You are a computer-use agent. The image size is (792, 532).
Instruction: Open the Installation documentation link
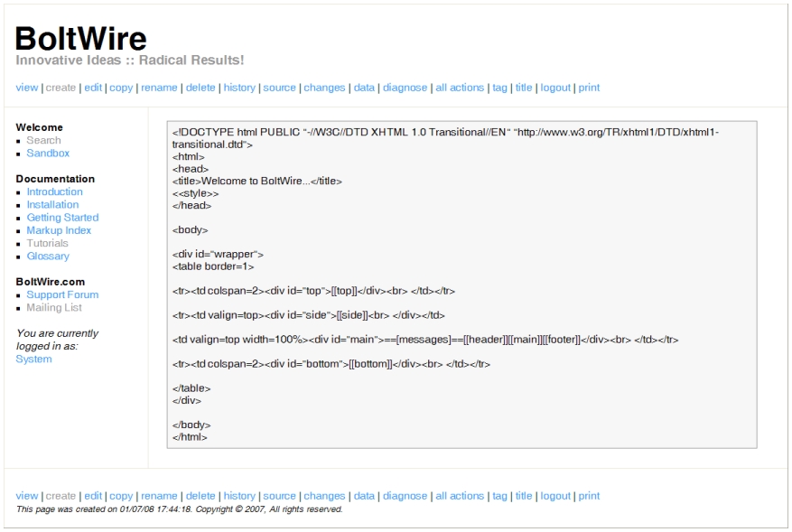(52, 205)
